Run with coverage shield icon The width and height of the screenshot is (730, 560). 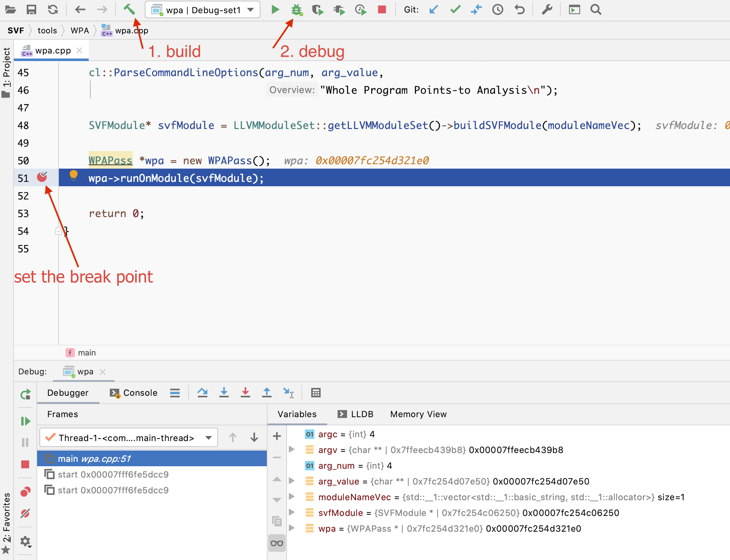[318, 10]
